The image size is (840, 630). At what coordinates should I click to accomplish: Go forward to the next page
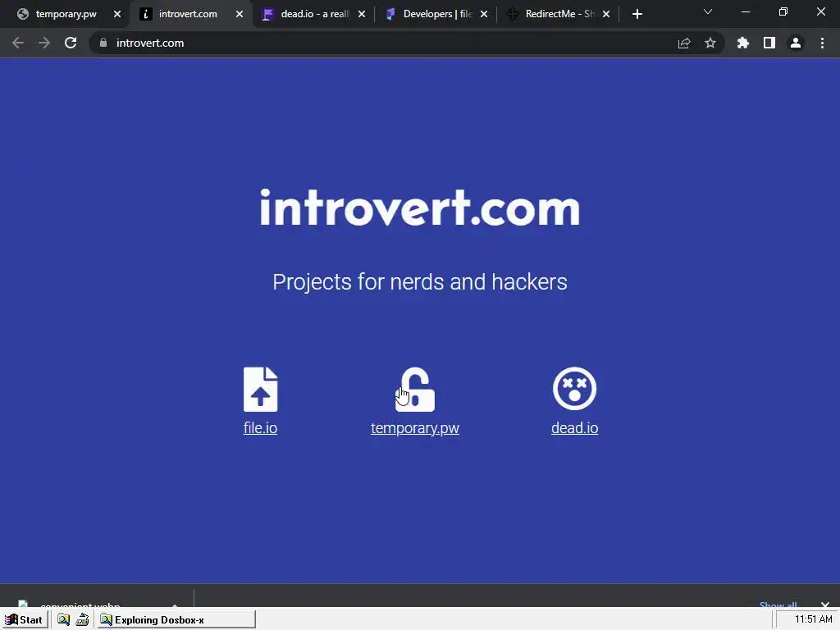click(44, 43)
